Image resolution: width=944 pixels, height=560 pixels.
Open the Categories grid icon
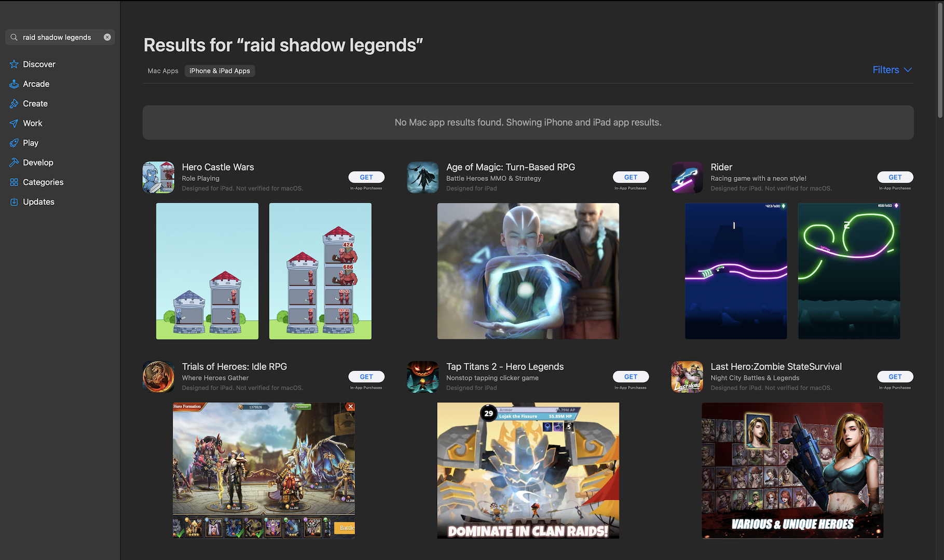pos(14,183)
